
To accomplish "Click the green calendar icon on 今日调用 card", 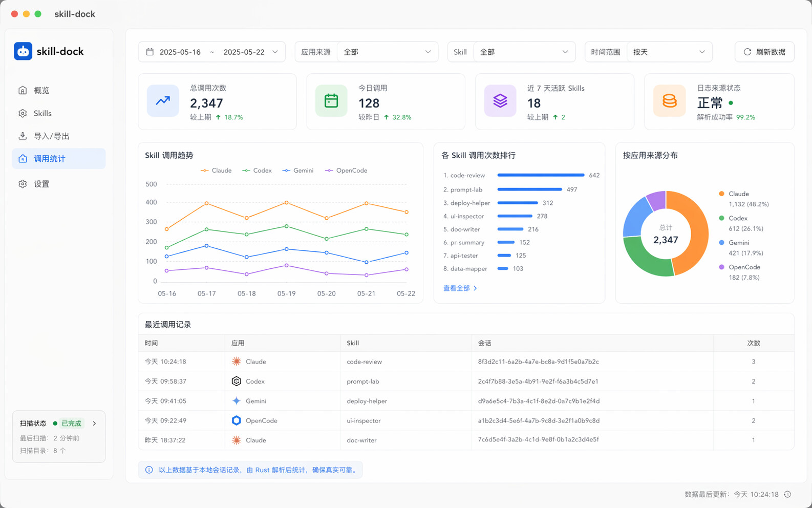I will pos(331,101).
